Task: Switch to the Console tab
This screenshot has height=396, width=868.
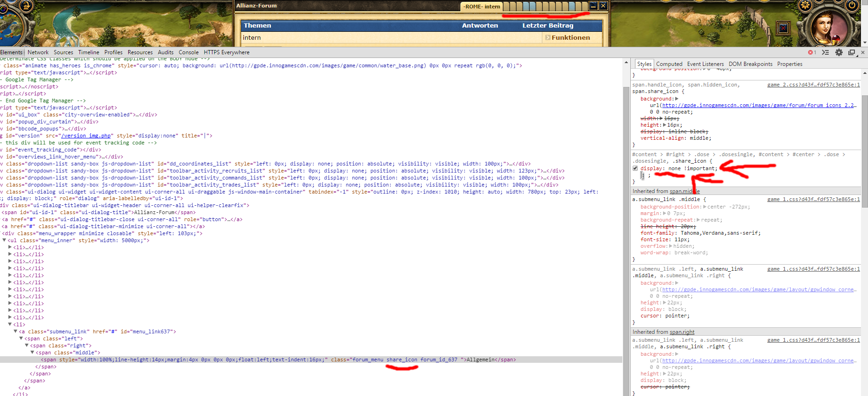Action: (189, 52)
